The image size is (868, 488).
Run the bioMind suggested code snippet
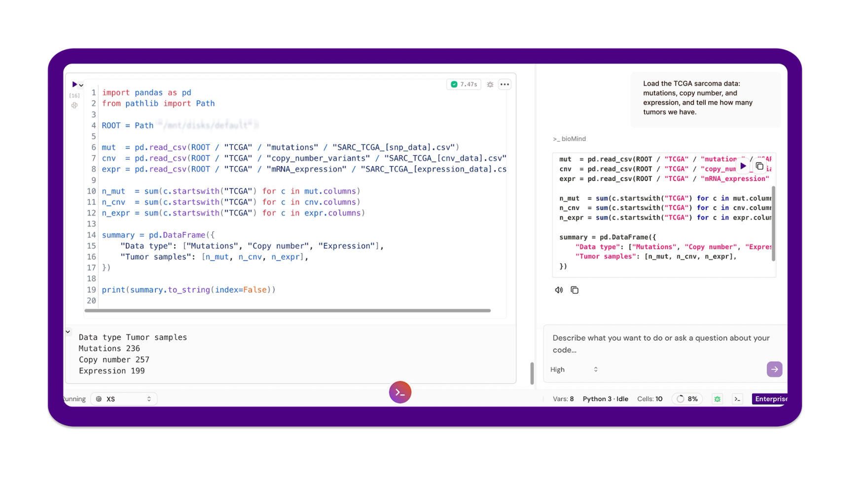743,166
